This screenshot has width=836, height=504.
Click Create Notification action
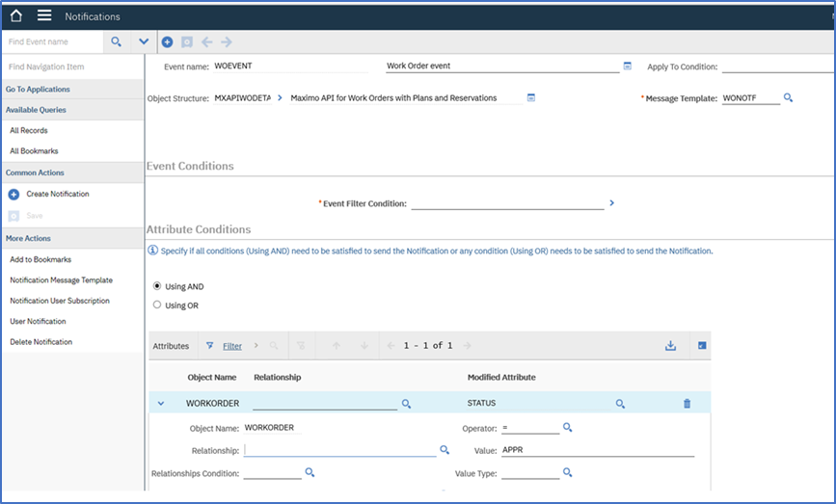pyautogui.click(x=58, y=194)
